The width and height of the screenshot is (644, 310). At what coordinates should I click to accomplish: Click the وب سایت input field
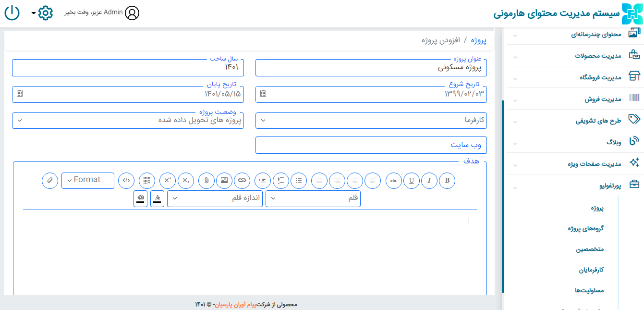[x=371, y=145]
